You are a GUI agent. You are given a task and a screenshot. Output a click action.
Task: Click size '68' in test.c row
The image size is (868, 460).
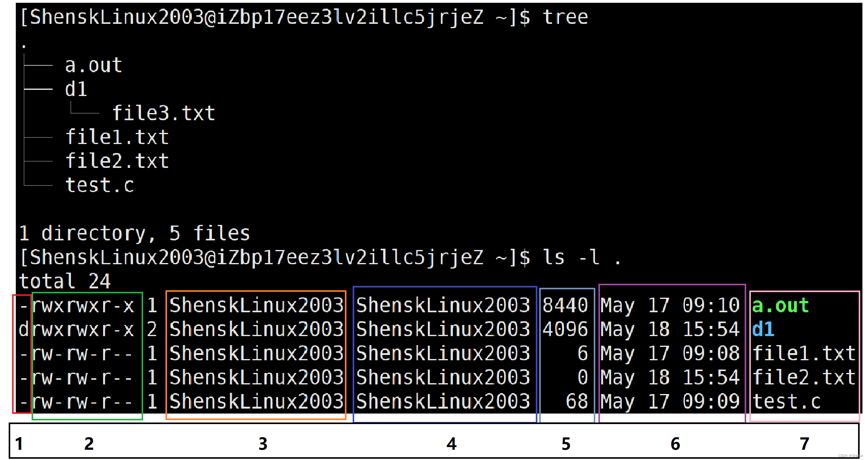click(x=577, y=402)
